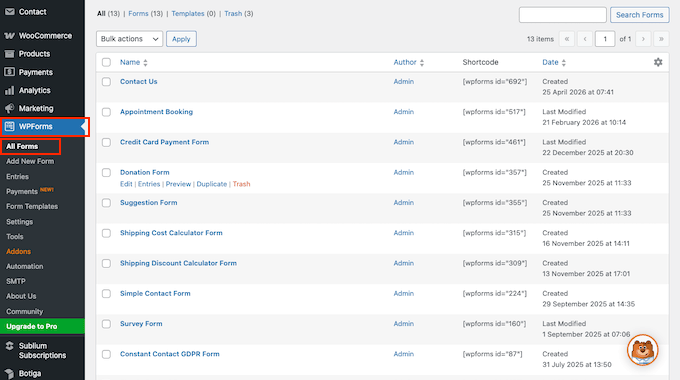Check Shipping Discount Calculator Form checkbox
680x380 pixels.
coord(106,263)
